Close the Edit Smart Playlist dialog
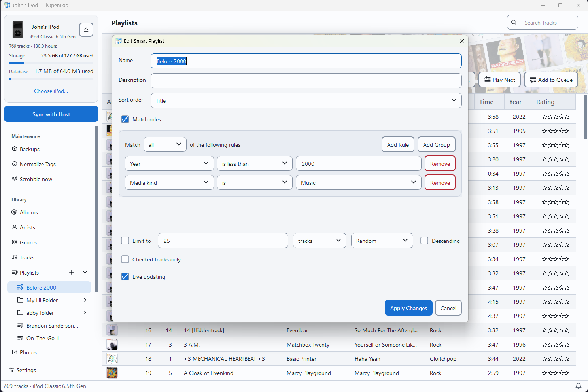This screenshot has height=392, width=588. tap(462, 41)
